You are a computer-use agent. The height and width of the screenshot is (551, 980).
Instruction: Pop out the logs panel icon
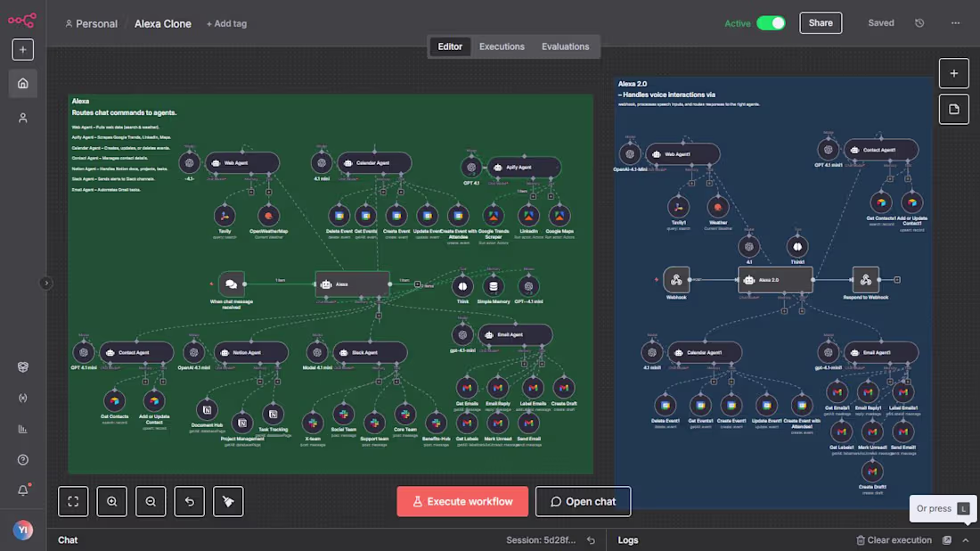click(x=947, y=540)
